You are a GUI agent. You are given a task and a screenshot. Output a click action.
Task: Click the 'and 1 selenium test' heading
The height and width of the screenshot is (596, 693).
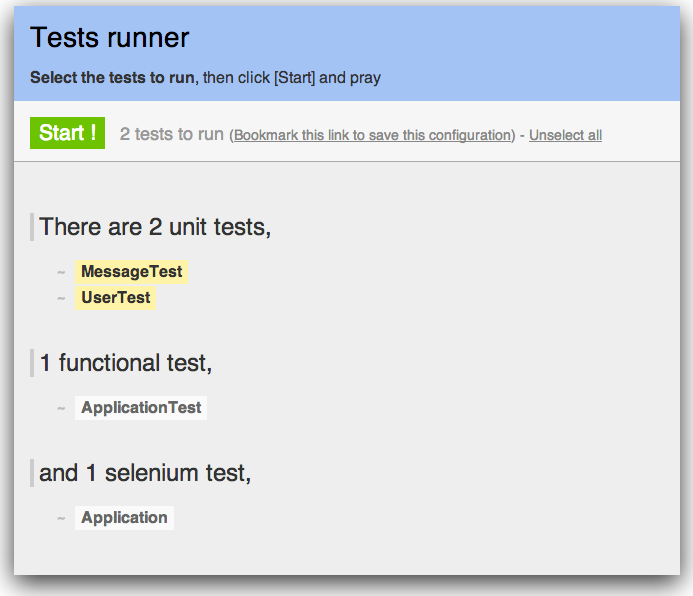coord(145,473)
